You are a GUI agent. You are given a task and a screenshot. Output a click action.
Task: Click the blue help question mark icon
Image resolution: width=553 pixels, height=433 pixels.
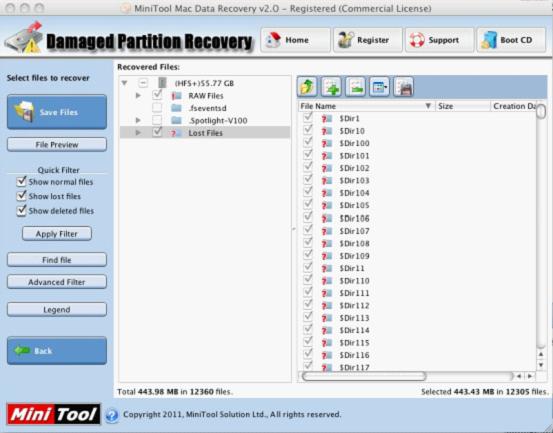tap(112, 415)
